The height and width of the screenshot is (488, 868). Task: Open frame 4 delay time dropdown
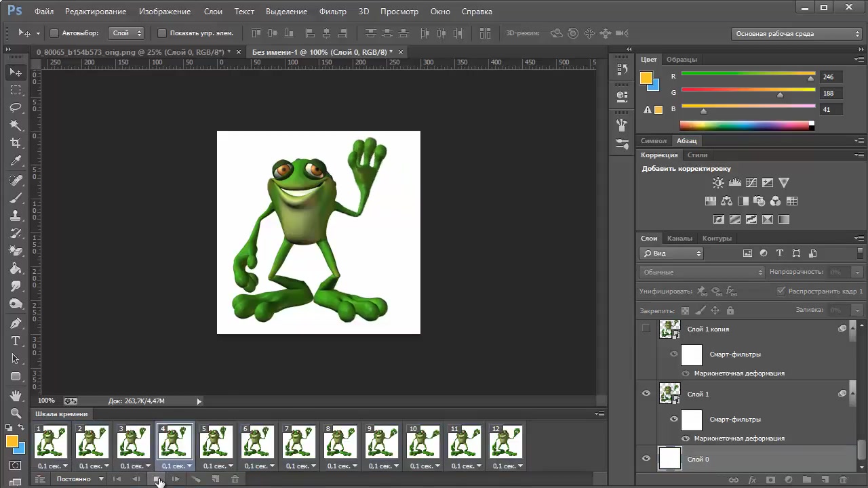click(x=176, y=466)
